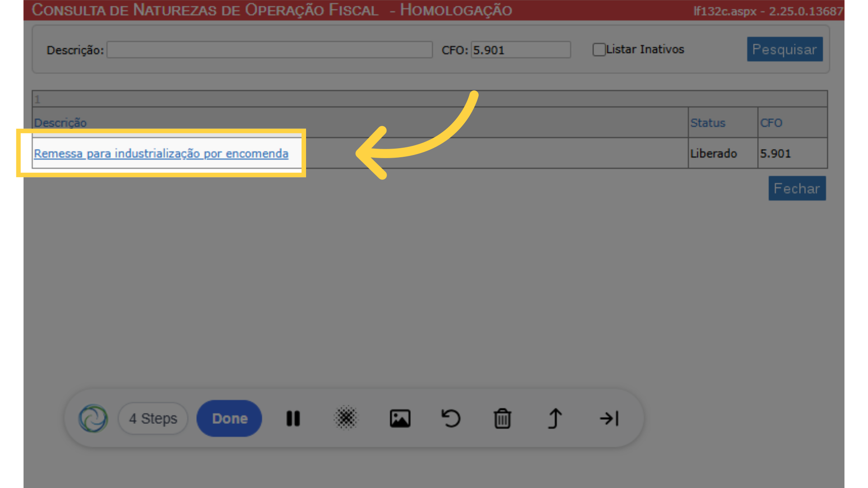Click the undo rotate arrow icon
This screenshot has height=488, width=868.
coord(450,418)
